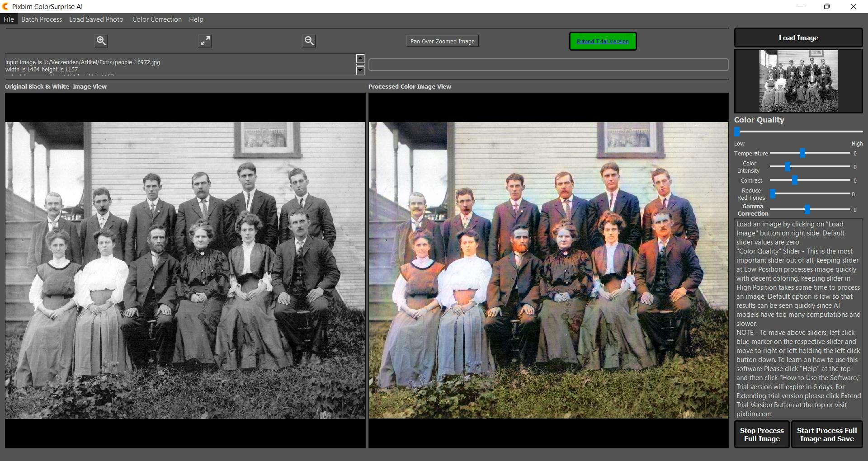The height and width of the screenshot is (461, 868).
Task: Click the 'Contrast' label
Action: tap(751, 181)
